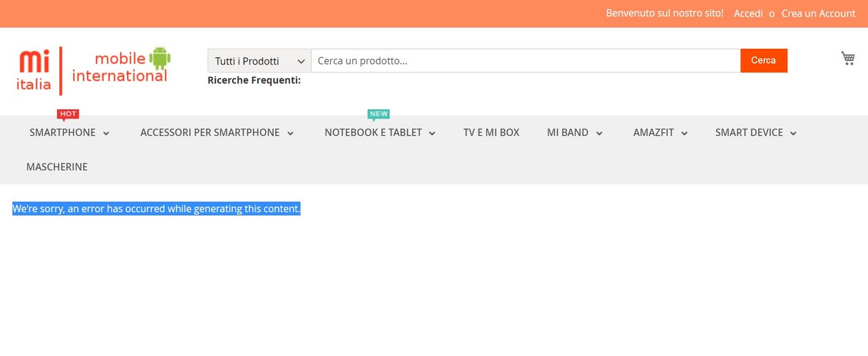Focus the Cerca un prodotto search field
868x356 pixels.
526,61
